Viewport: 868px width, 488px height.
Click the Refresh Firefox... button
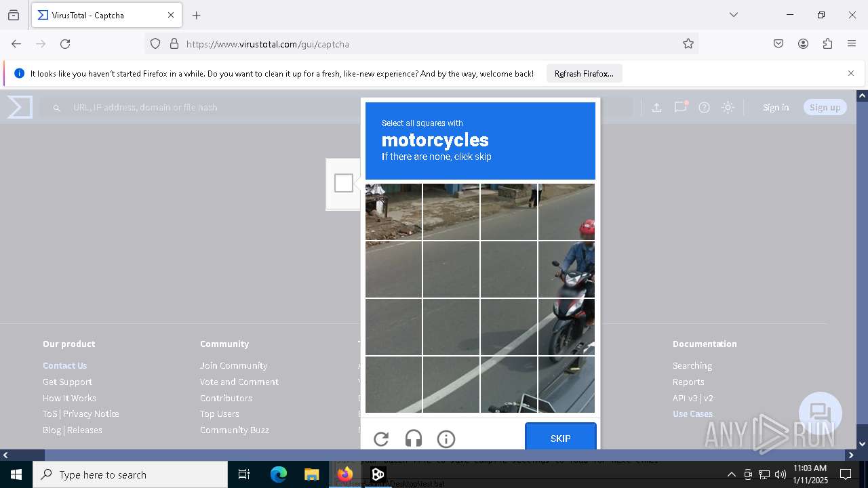pos(584,73)
